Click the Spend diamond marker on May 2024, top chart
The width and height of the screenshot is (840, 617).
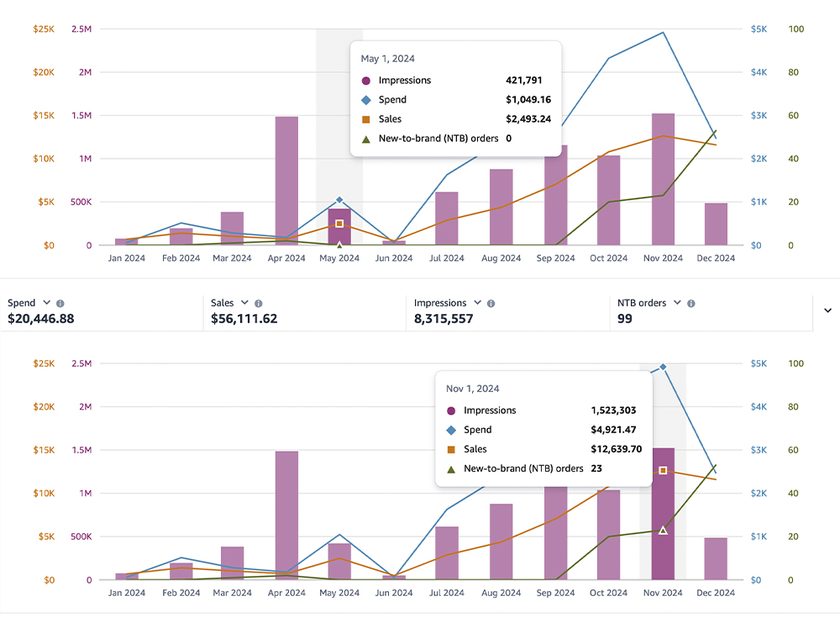339,201
